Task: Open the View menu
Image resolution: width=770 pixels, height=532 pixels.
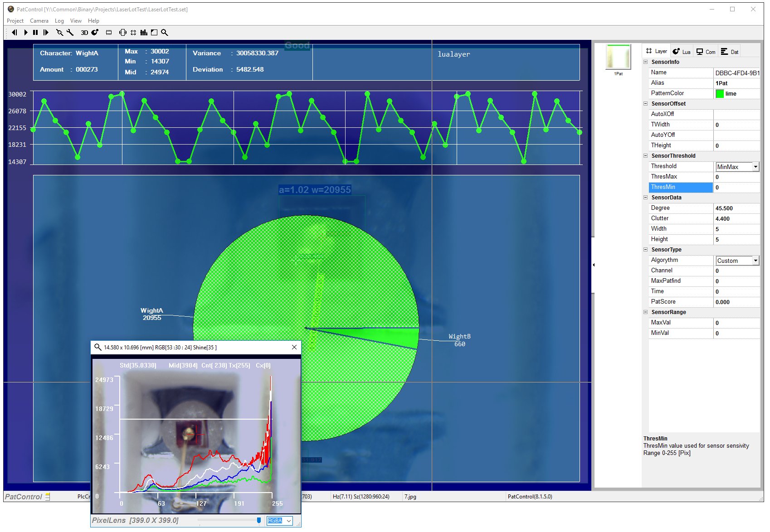Action: (76, 21)
